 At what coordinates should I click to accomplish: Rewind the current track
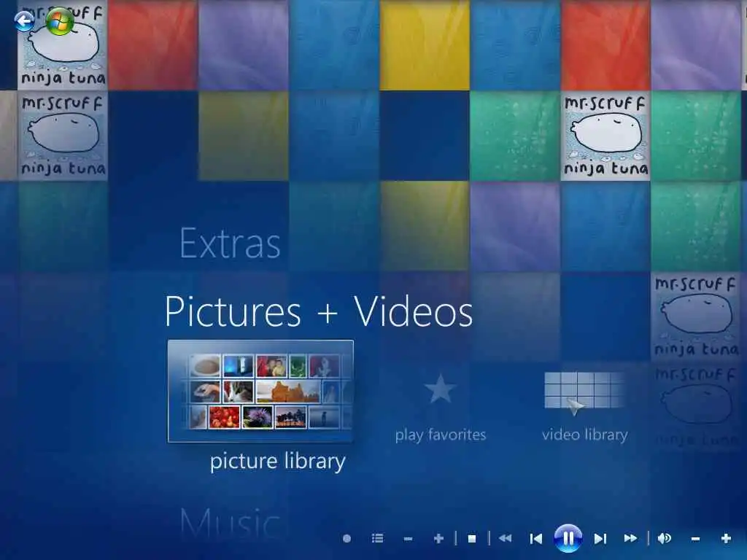point(505,538)
